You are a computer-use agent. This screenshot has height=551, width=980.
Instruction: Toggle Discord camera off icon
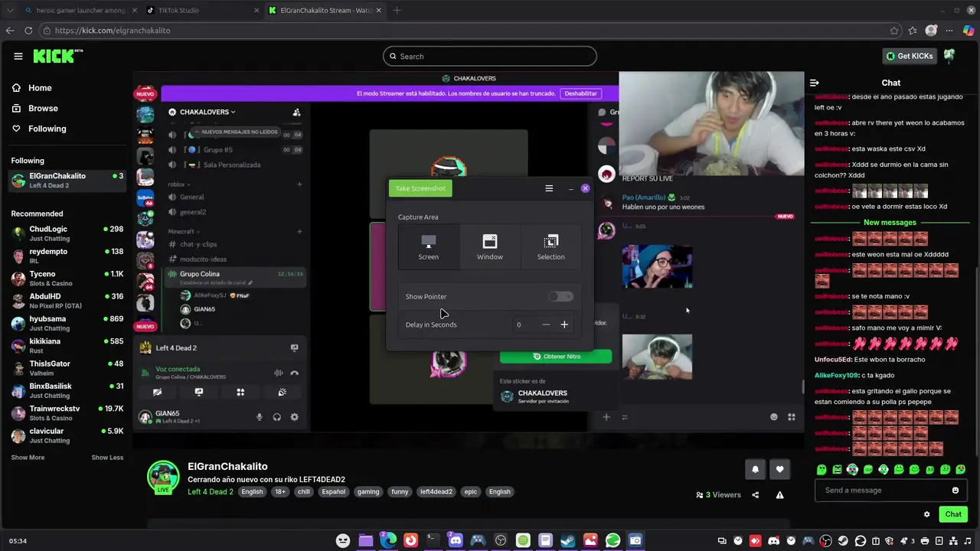pyautogui.click(x=157, y=392)
